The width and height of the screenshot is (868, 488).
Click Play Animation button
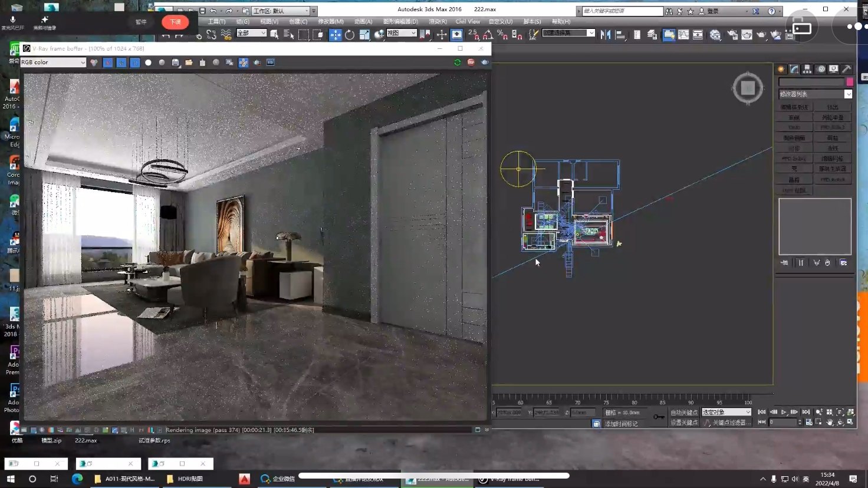pyautogui.click(x=784, y=412)
